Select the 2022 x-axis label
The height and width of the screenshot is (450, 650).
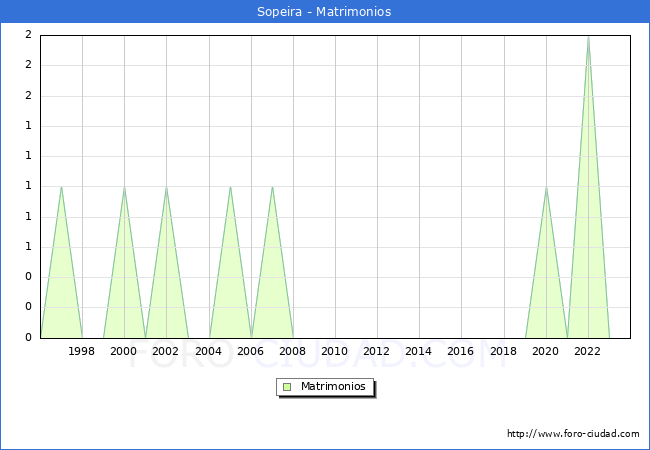tap(588, 351)
